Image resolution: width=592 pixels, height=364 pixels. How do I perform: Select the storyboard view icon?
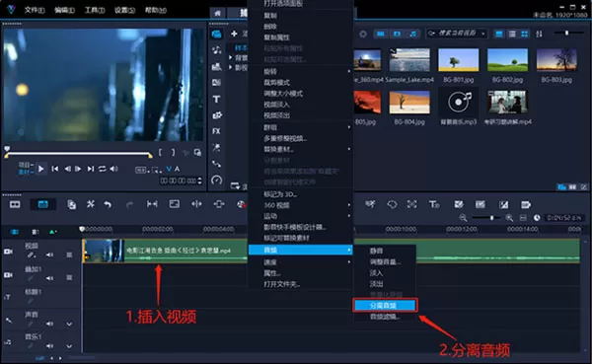pos(15,204)
